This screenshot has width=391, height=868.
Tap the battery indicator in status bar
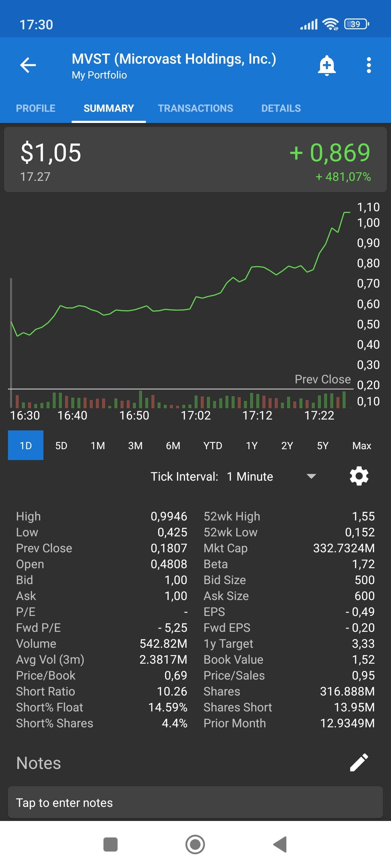click(x=357, y=24)
